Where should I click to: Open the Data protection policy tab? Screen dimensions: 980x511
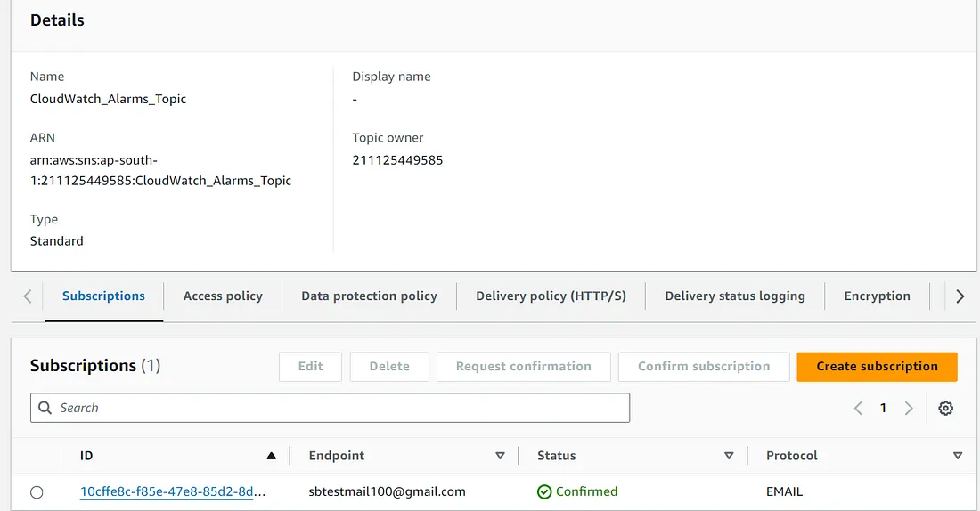click(x=369, y=296)
